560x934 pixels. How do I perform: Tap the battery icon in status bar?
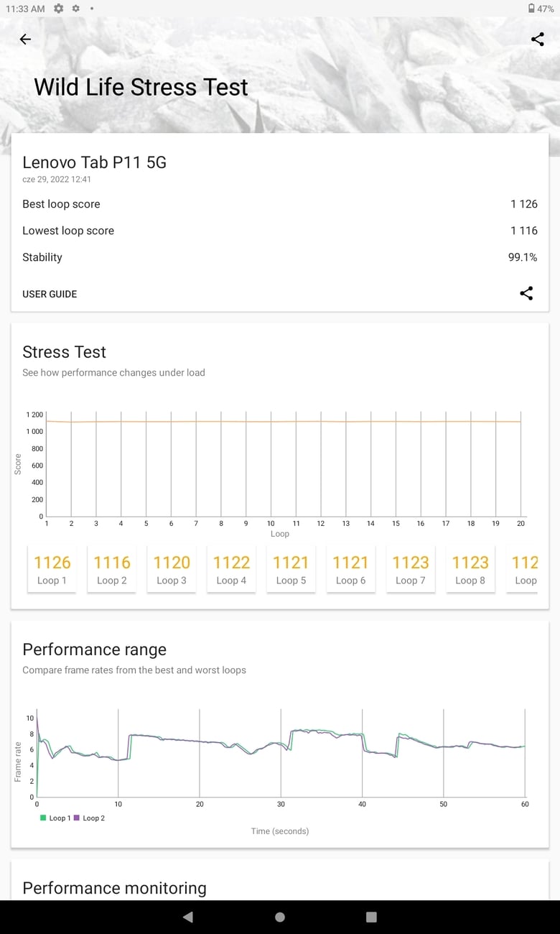click(531, 9)
